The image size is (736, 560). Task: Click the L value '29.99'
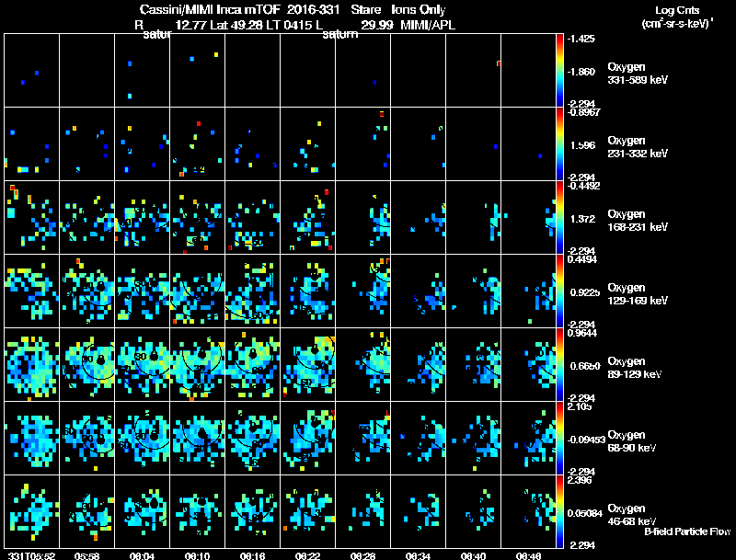click(x=377, y=25)
